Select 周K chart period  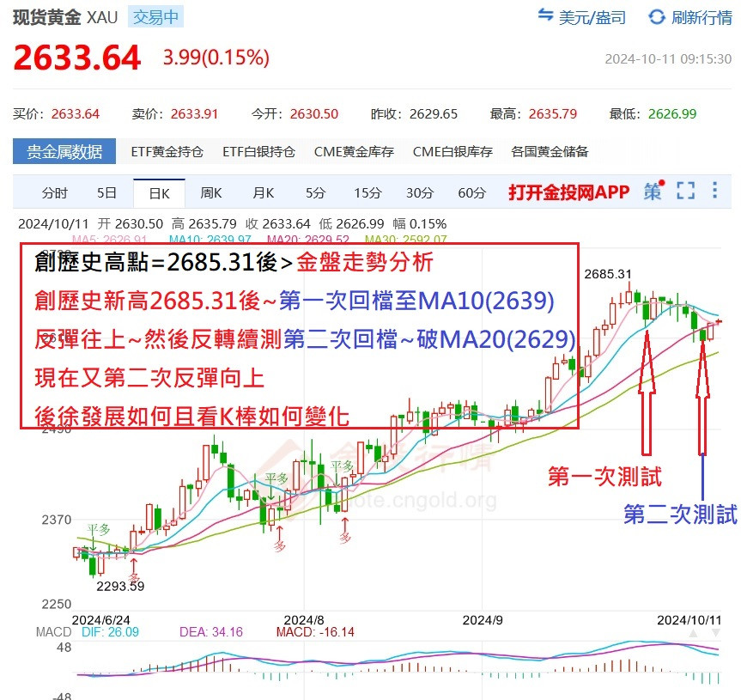click(x=210, y=193)
